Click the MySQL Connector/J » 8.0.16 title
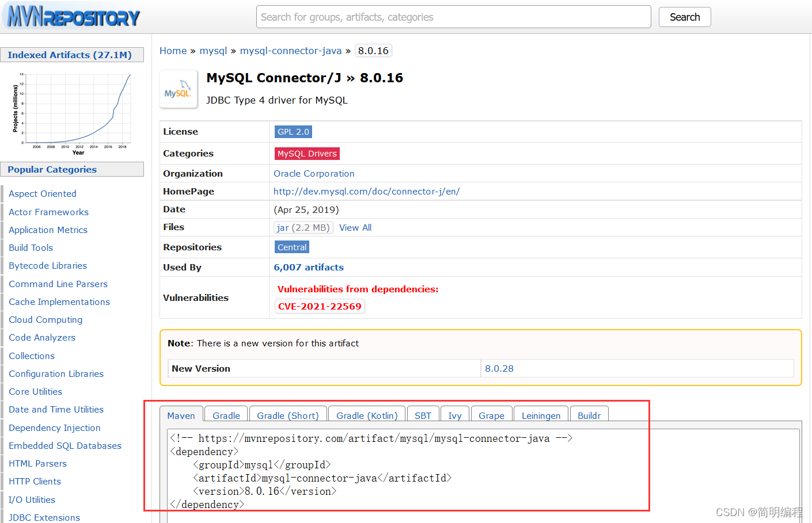The width and height of the screenshot is (812, 523). (305, 78)
